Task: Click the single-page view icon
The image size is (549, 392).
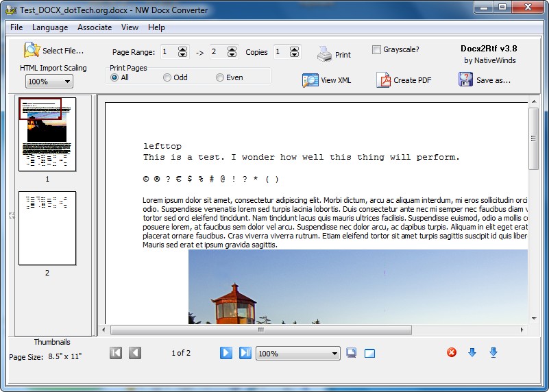Action: tap(370, 354)
